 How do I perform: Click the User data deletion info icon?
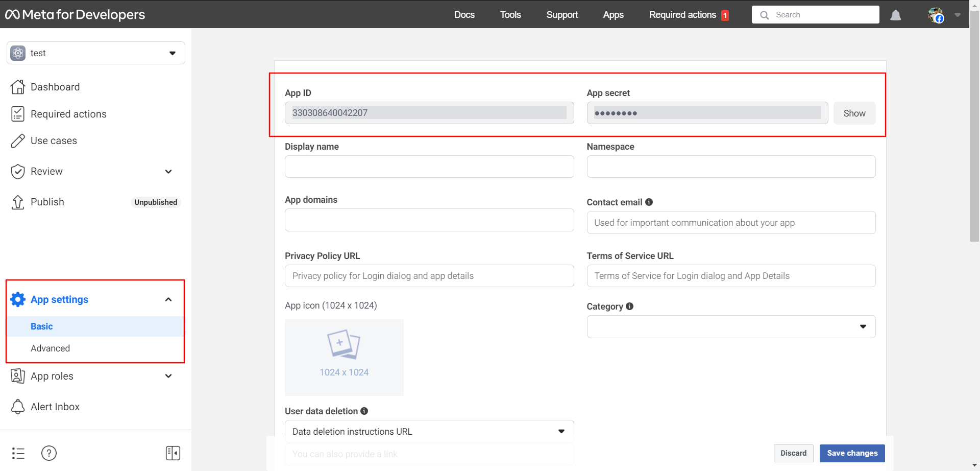coord(364,411)
